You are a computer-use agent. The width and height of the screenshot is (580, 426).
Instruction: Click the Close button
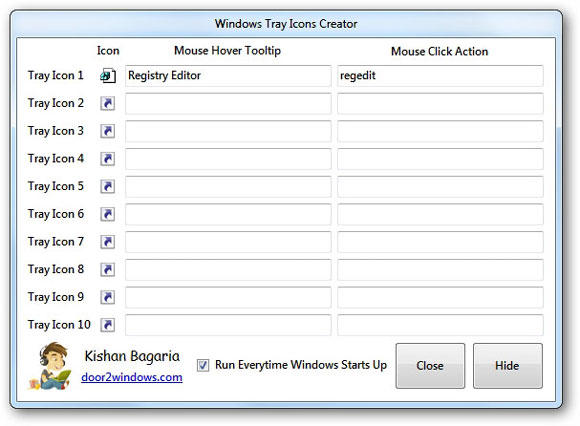430,366
